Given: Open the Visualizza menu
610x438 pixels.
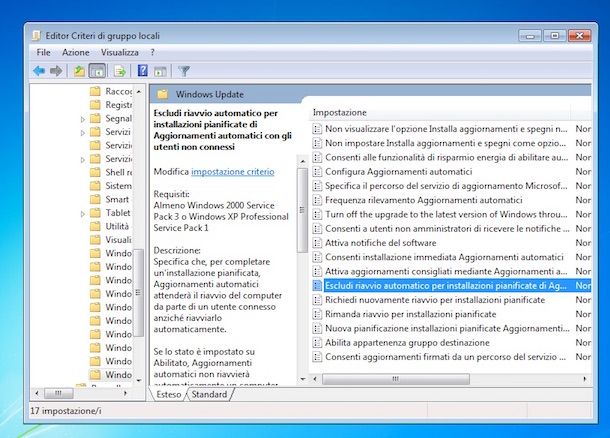Looking at the screenshot, I should click(119, 52).
